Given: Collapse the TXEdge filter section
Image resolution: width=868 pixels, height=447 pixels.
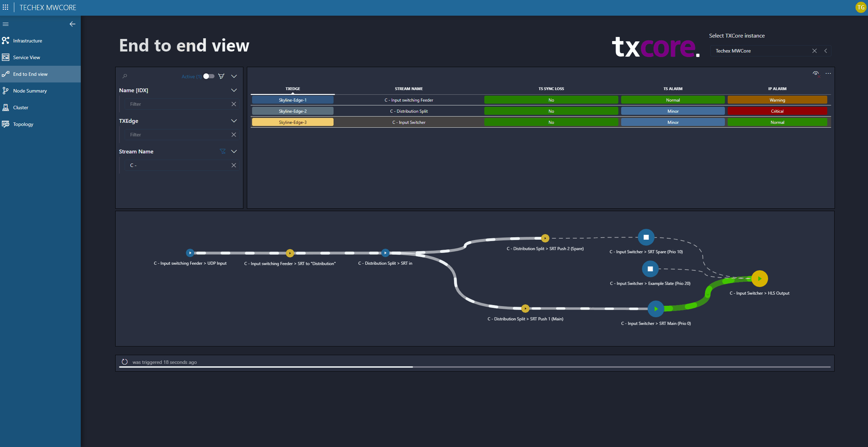Looking at the screenshot, I should [234, 121].
